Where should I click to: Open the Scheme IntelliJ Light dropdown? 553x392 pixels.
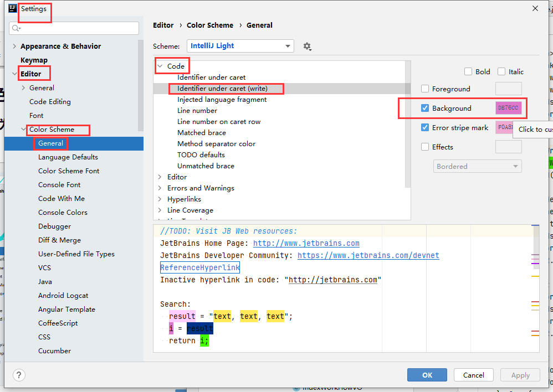pyautogui.click(x=240, y=46)
